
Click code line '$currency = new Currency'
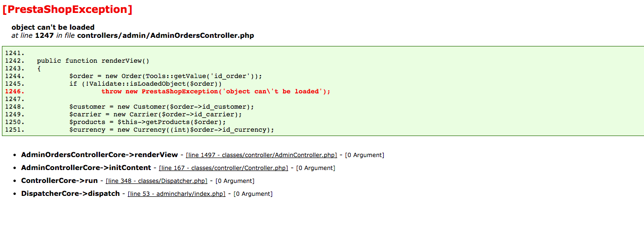pyautogui.click(x=172, y=130)
